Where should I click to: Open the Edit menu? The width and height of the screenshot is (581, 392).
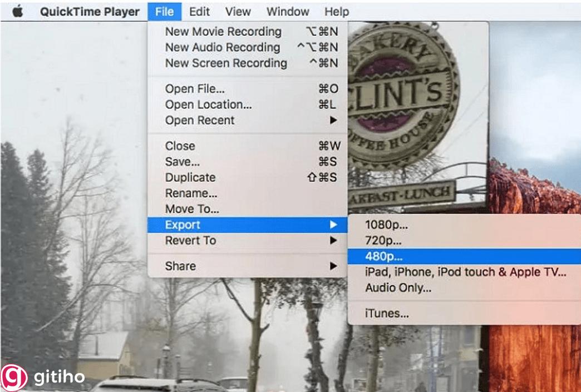click(x=199, y=11)
